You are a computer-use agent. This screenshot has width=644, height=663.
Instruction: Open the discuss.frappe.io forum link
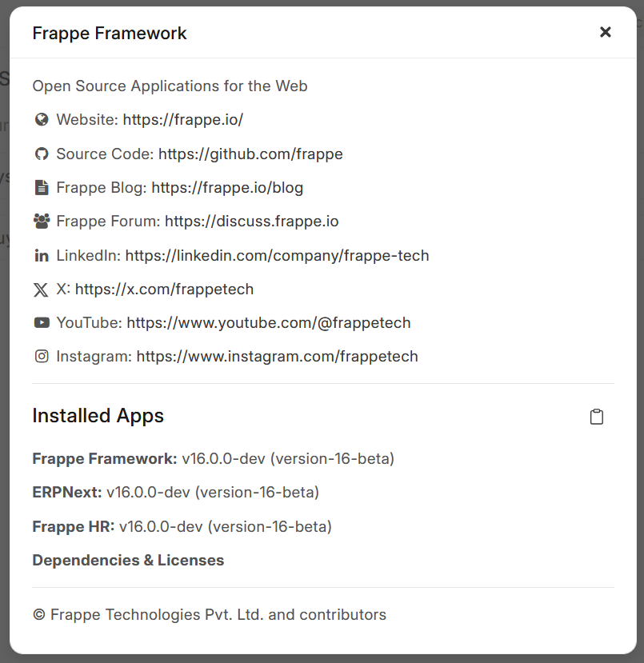tap(251, 222)
